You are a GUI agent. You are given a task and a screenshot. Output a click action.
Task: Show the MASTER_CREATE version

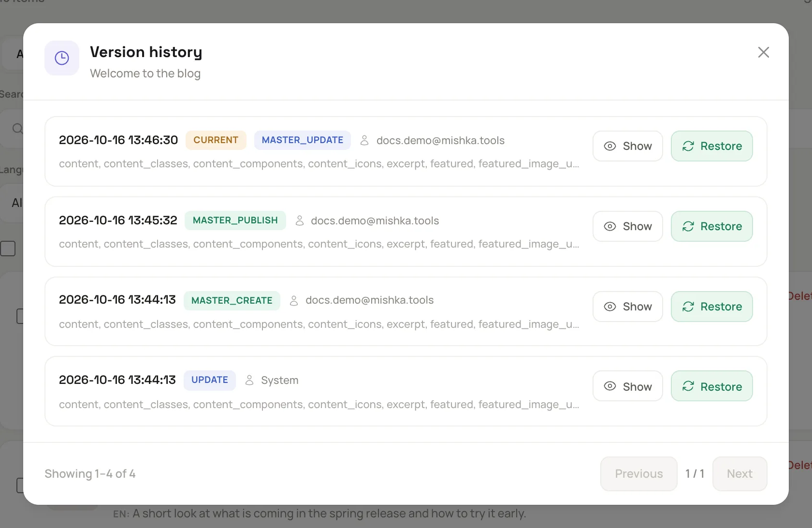click(628, 307)
